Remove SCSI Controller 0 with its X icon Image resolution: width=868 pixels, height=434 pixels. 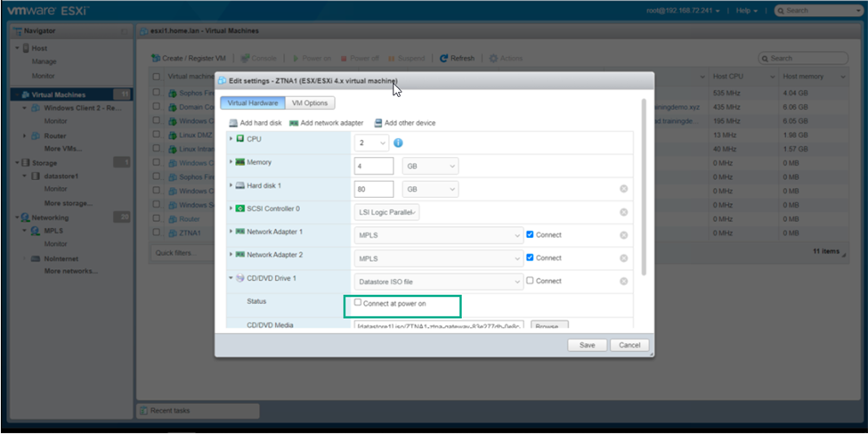point(623,212)
